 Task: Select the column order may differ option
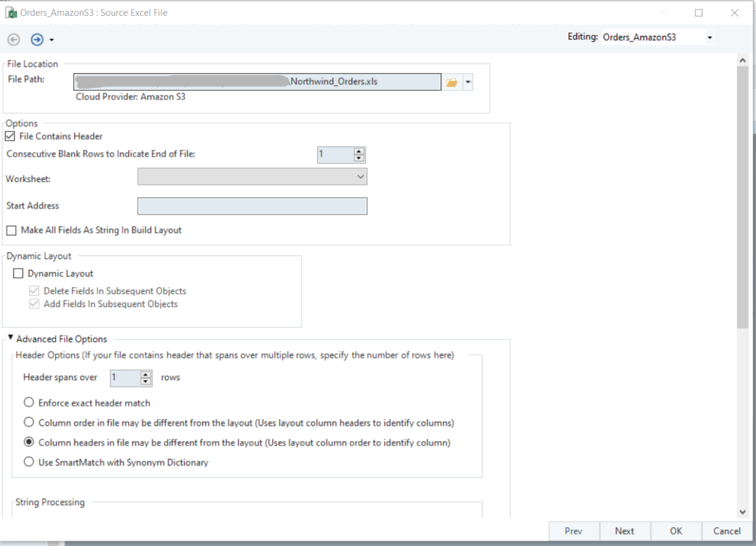[x=28, y=422]
